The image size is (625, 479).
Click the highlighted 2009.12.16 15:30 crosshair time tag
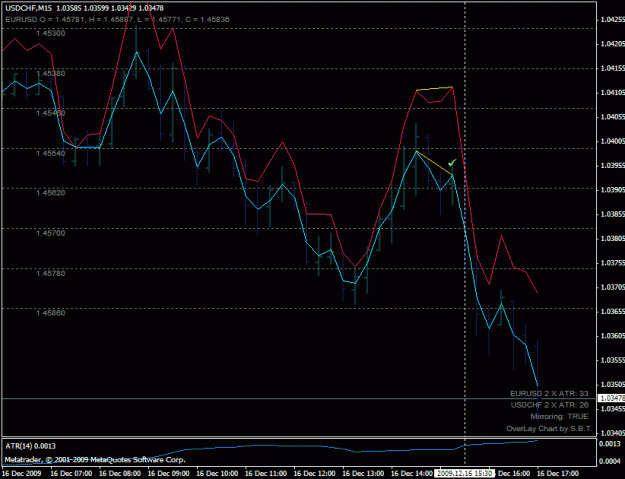(465, 473)
